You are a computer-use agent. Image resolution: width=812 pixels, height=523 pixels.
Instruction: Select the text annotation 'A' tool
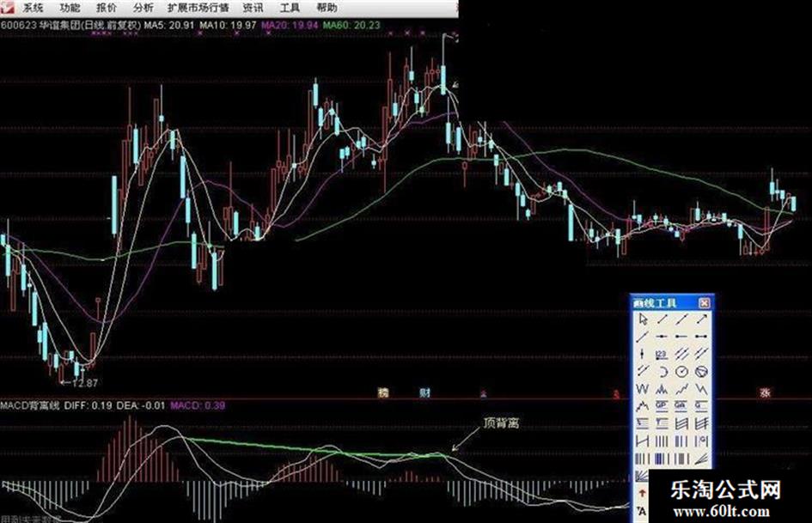[642, 512]
